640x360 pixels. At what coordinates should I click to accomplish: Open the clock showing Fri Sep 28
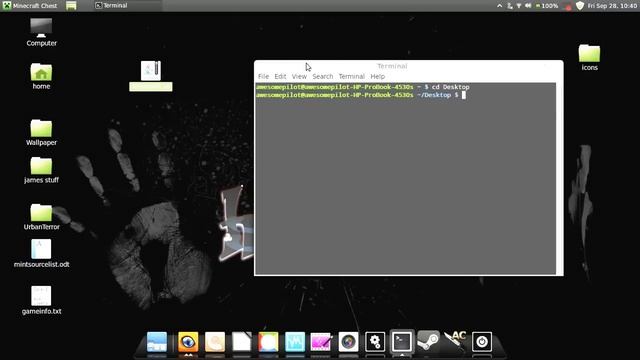(612, 6)
